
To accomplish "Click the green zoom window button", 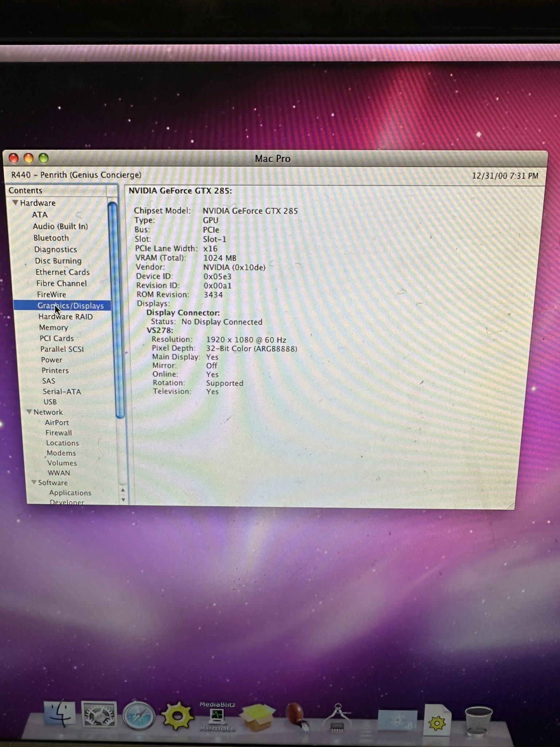I will click(44, 158).
